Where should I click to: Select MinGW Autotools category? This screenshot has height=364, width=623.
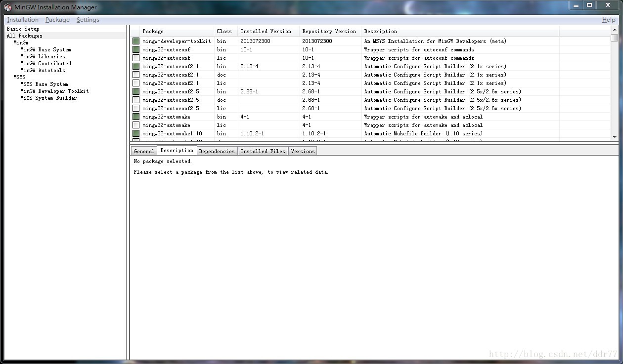tap(43, 70)
